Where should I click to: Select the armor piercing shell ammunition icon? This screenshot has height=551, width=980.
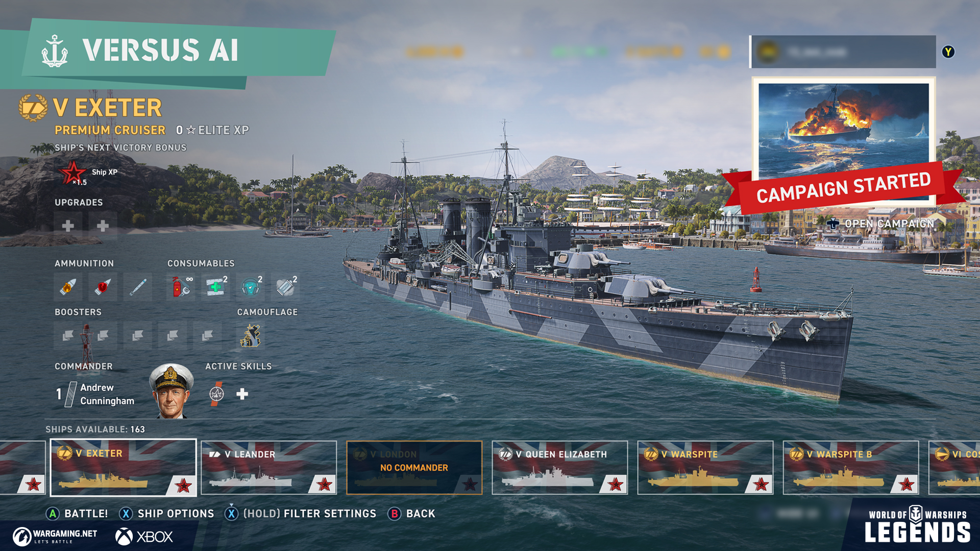click(x=103, y=287)
